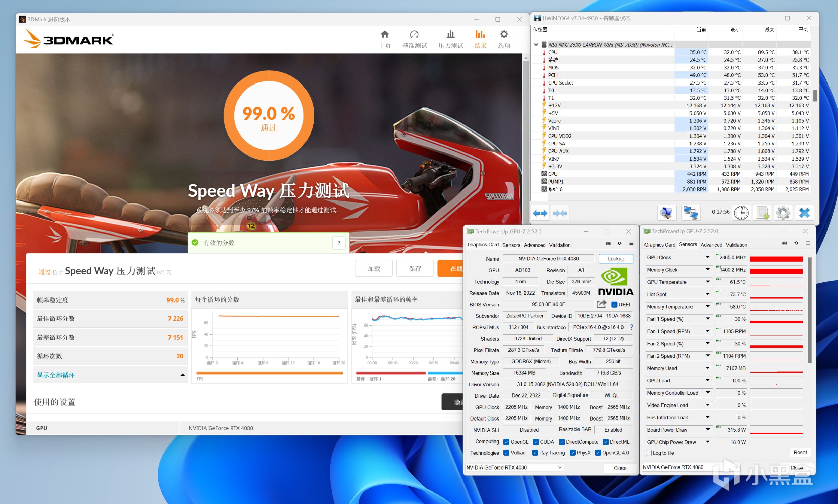Toggle UEFI checkbox in GPU-Z
The width and height of the screenshot is (838, 504).
614,304
